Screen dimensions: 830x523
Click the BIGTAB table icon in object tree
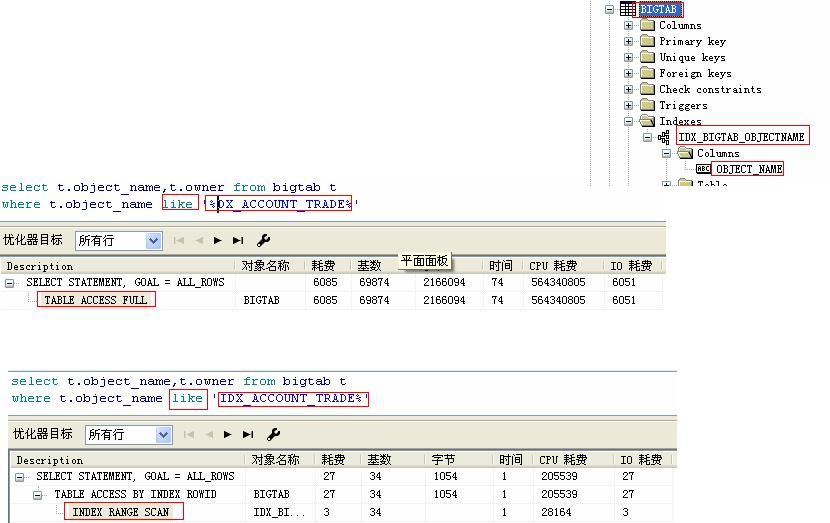coord(627,9)
